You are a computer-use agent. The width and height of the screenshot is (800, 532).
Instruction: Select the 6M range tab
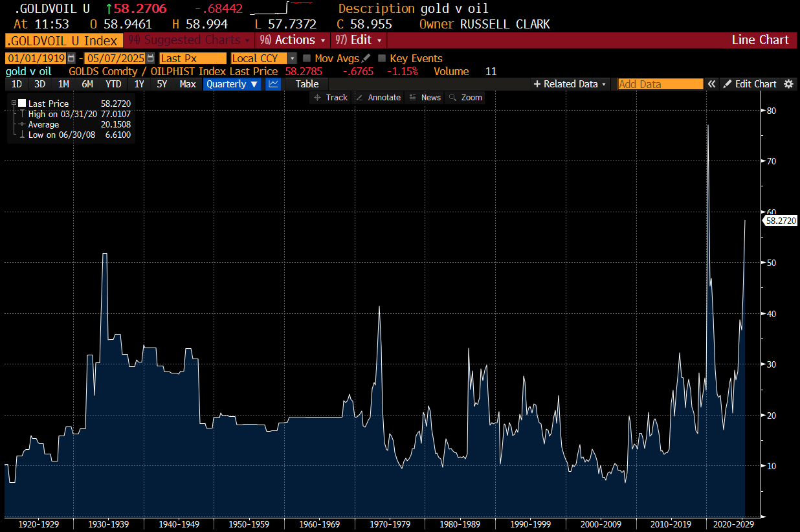coord(87,83)
